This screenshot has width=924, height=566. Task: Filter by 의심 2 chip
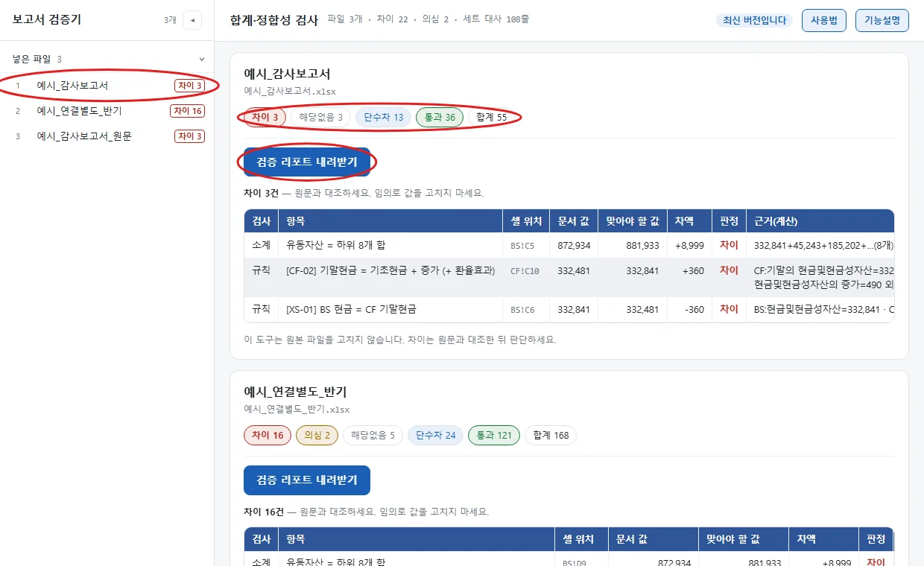tap(317, 435)
